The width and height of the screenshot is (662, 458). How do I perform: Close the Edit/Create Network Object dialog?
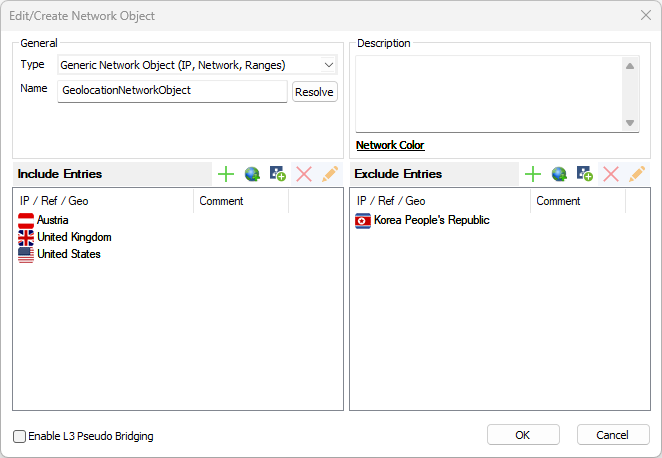(x=646, y=16)
